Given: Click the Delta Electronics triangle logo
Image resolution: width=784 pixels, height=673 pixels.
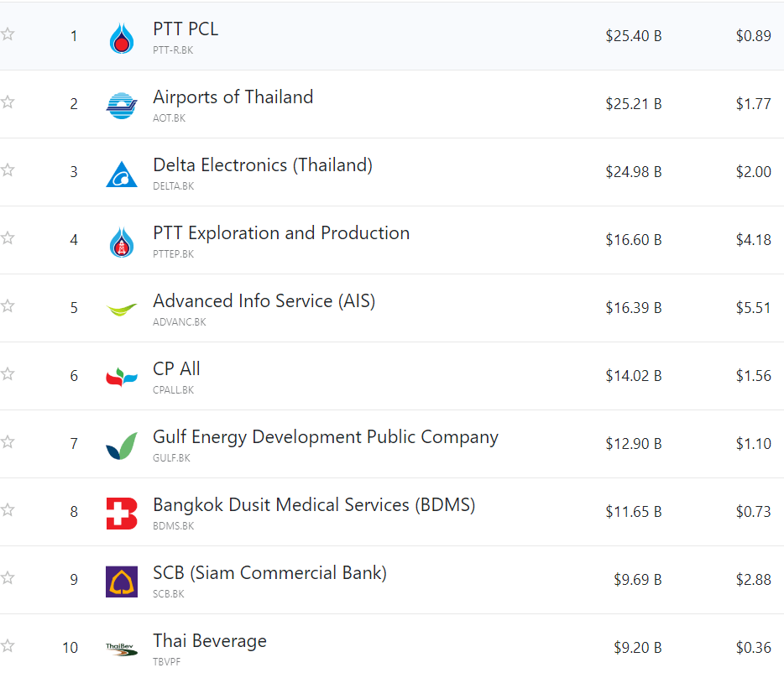Looking at the screenshot, I should [122, 174].
